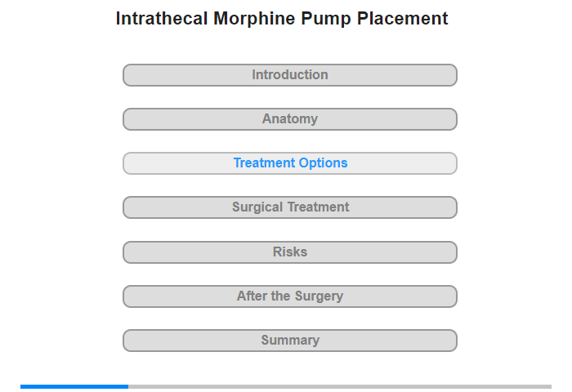Open the Summary section
Viewport: 572px width, 392px height.
[289, 341]
